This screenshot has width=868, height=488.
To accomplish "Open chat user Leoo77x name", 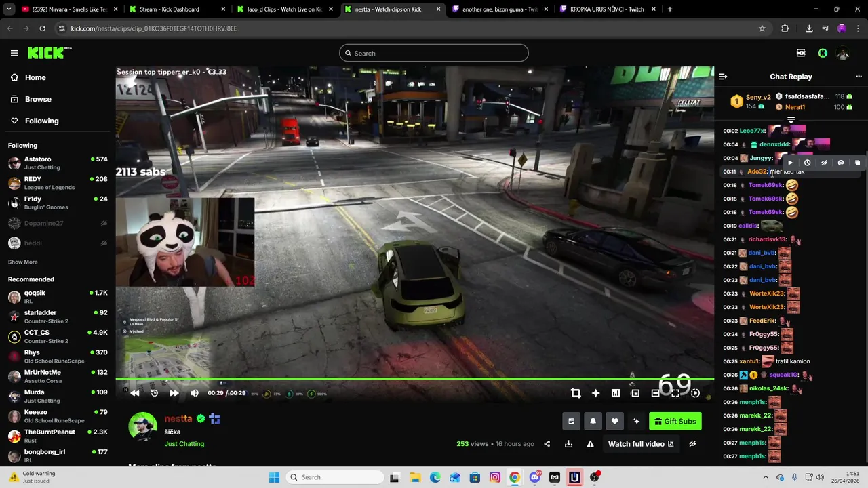I will point(751,131).
